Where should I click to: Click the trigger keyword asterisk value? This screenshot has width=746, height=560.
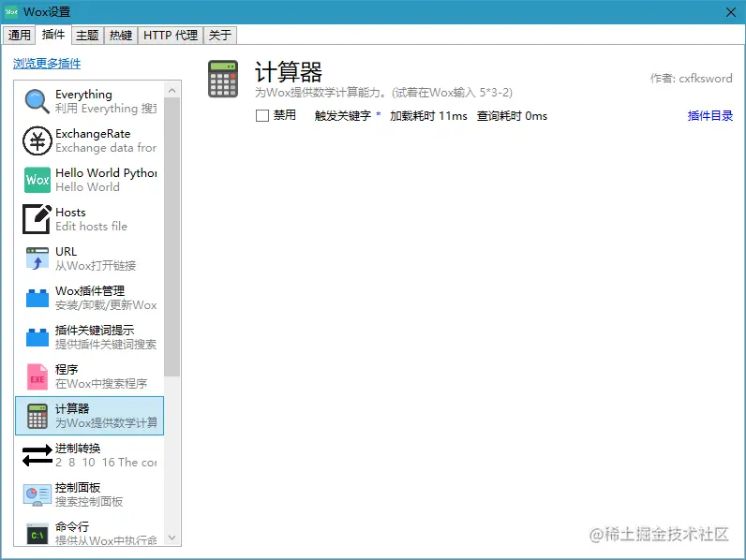[x=379, y=114]
